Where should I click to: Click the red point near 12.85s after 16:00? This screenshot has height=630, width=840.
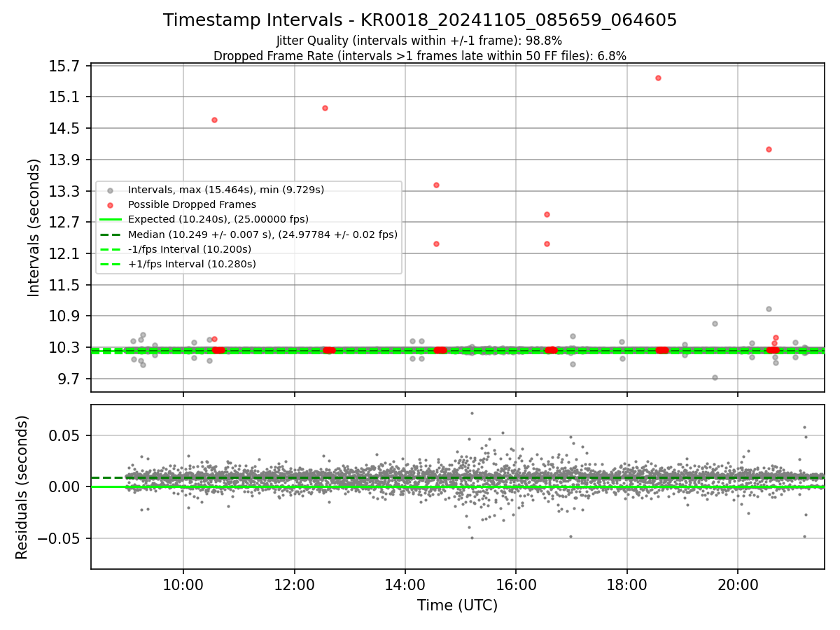547,214
